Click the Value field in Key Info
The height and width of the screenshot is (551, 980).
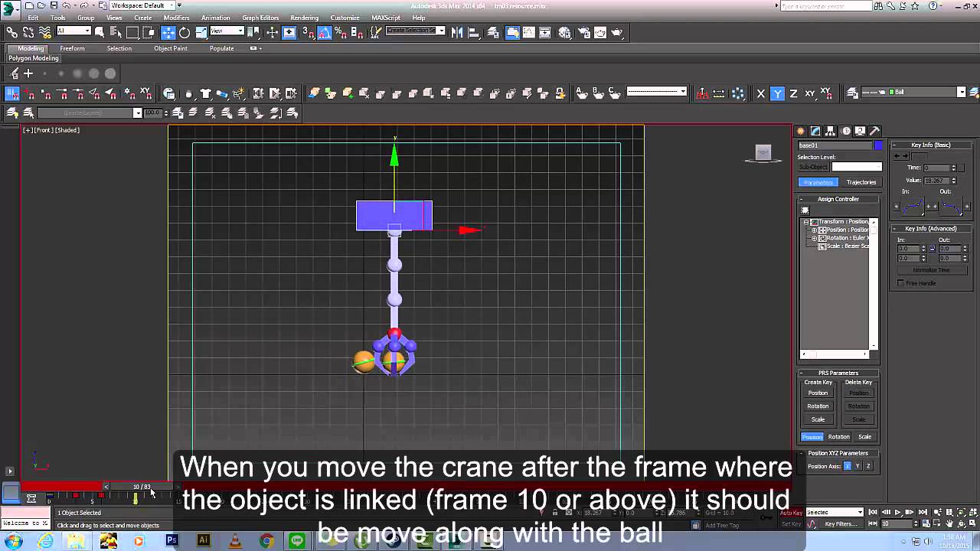click(x=936, y=181)
